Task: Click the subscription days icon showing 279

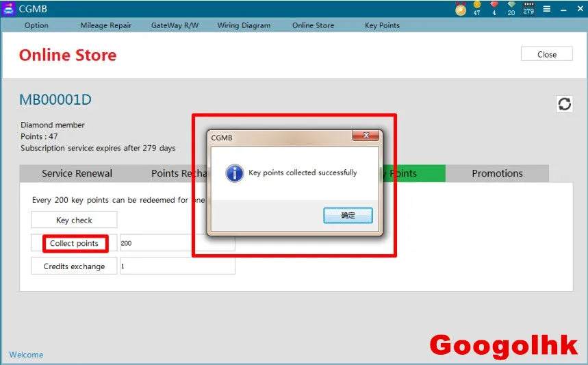Action: click(x=528, y=8)
